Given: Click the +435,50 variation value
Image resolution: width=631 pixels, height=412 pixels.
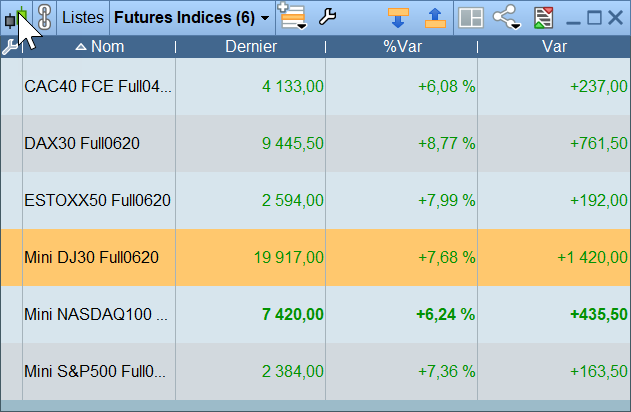Looking at the screenshot, I should point(599,315).
